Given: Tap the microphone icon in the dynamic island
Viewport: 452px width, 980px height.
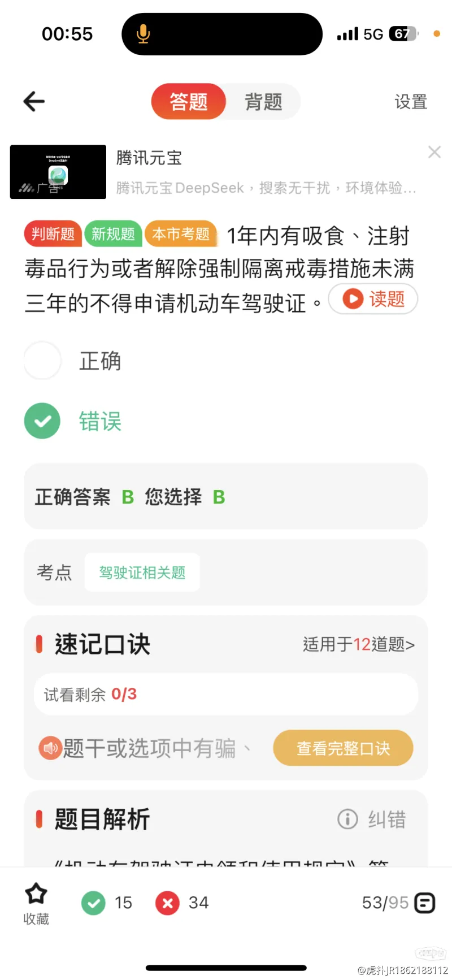Looking at the screenshot, I should (x=144, y=34).
